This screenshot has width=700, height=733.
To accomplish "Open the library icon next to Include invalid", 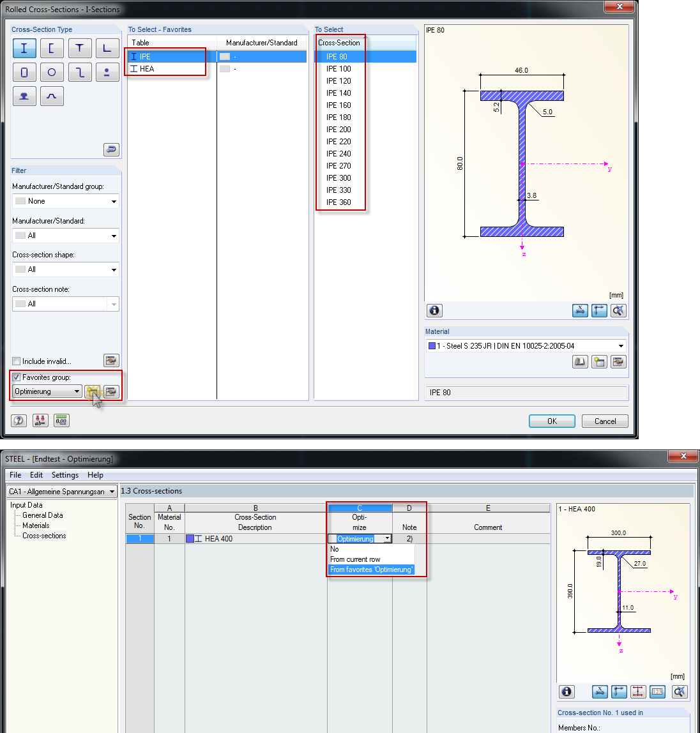I will click(x=111, y=360).
